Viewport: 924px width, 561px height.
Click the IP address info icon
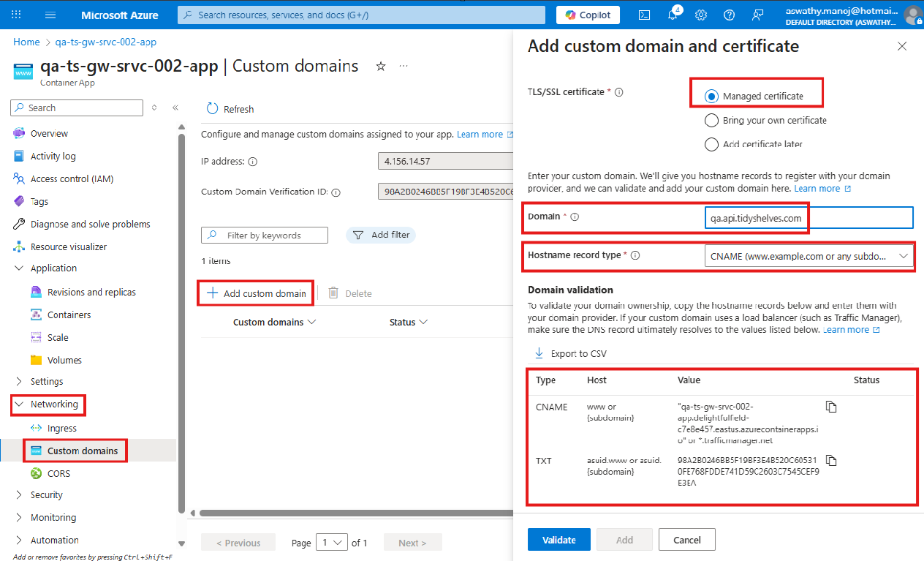[253, 162]
